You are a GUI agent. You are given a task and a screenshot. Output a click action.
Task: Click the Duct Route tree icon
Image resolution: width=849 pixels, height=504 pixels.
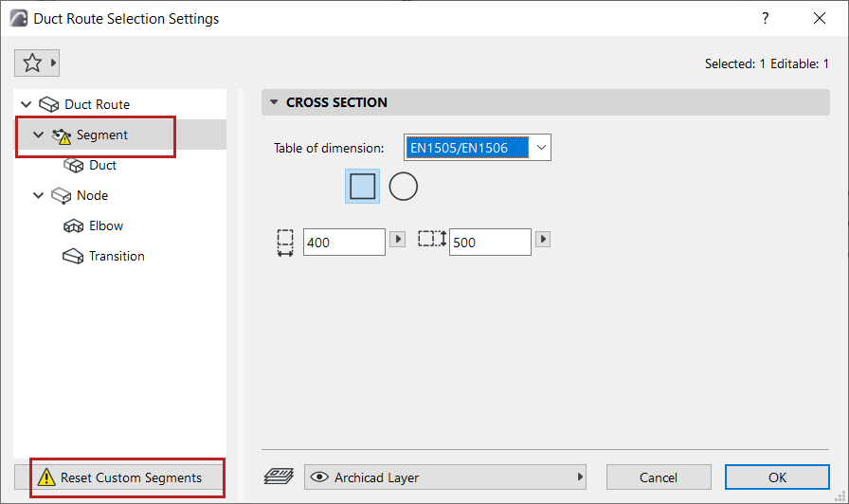coord(51,104)
